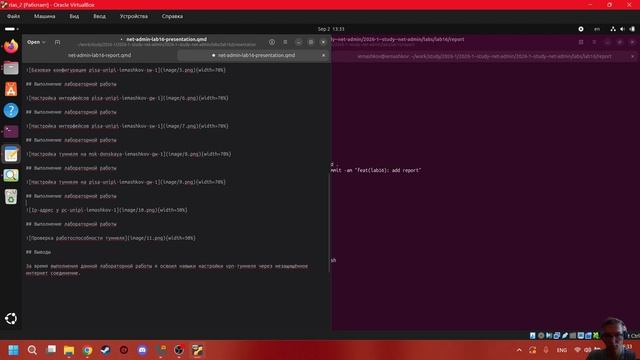
Task: Switch to the Terminal dock icon
Action: (11, 131)
